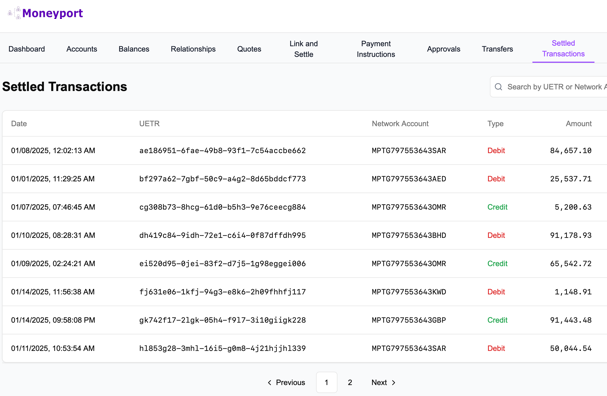Select UETR fj631e06-1kfj-94g3-e8k6-2h09fhhfj117
This screenshot has height=396, width=607.
coord(223,292)
